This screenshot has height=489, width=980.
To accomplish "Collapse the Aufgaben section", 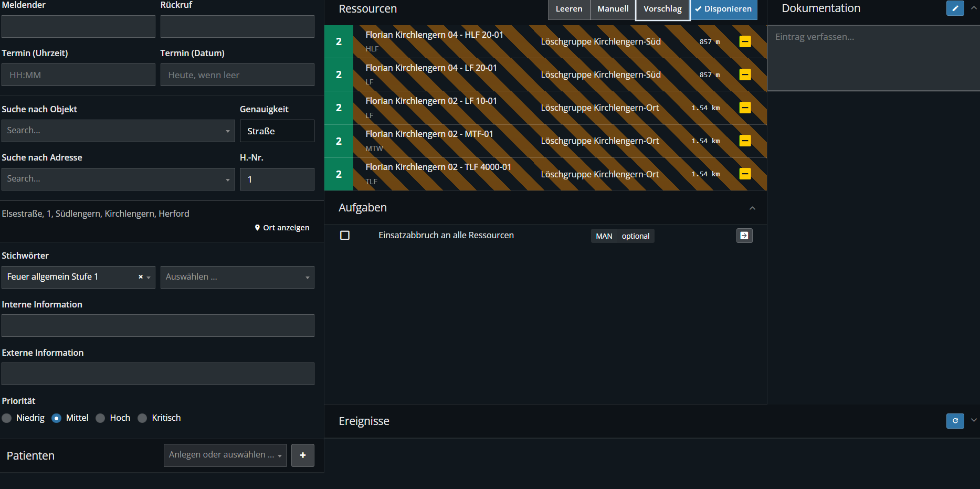I will point(752,208).
